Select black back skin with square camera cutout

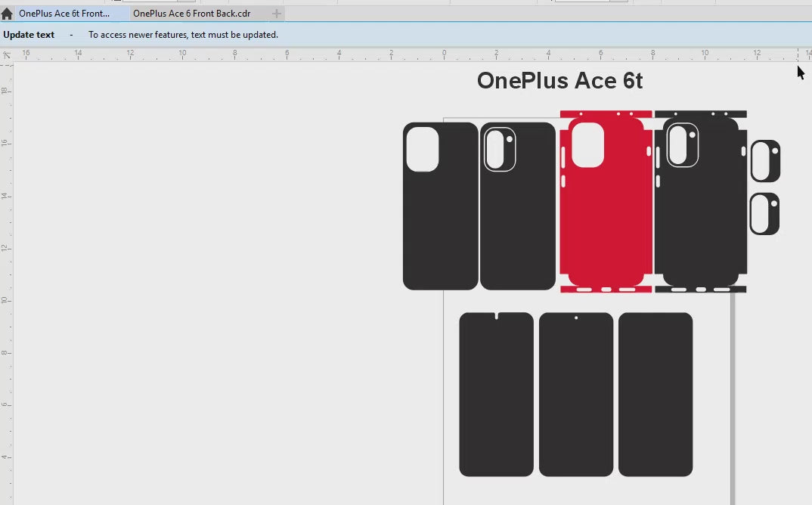pos(440,227)
